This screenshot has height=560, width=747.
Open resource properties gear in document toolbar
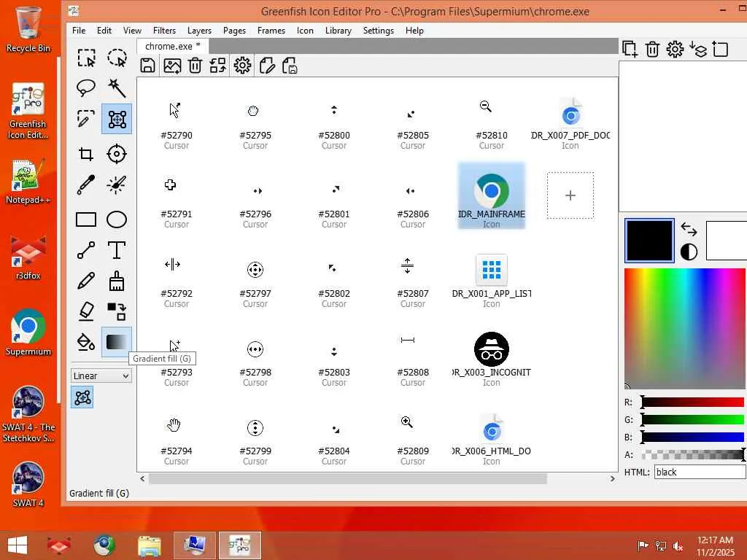[242, 65]
